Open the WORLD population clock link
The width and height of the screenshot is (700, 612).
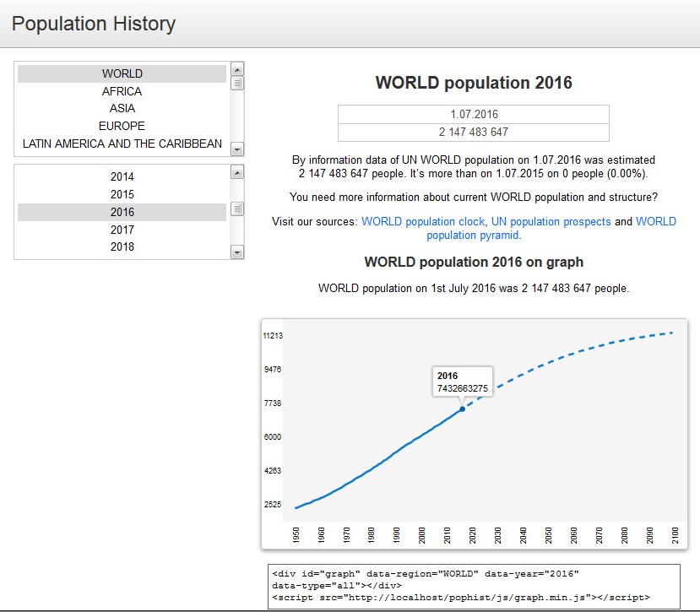(423, 221)
